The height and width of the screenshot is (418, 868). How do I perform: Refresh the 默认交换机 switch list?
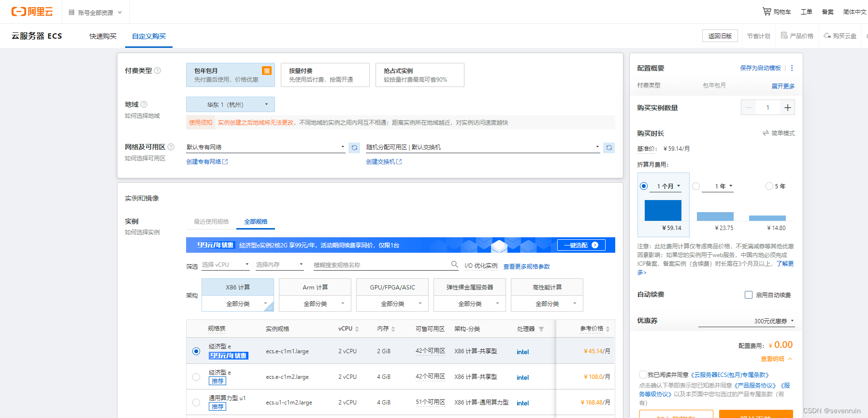pos(609,147)
